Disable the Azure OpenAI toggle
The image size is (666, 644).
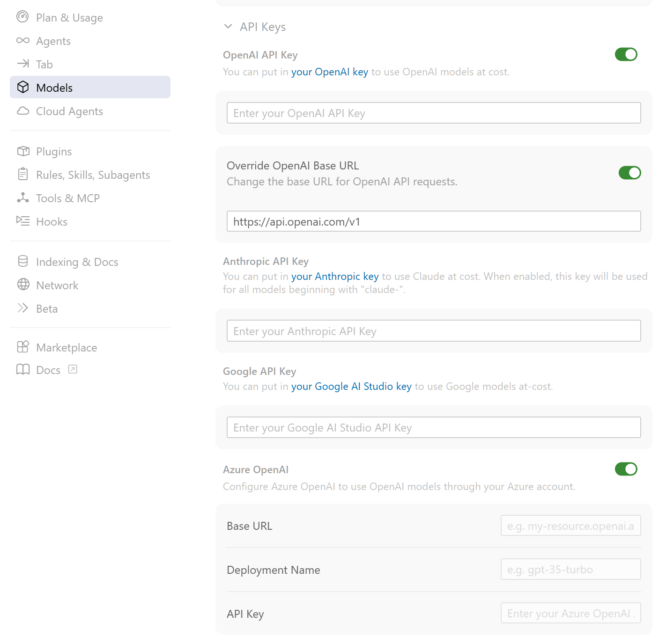(626, 469)
